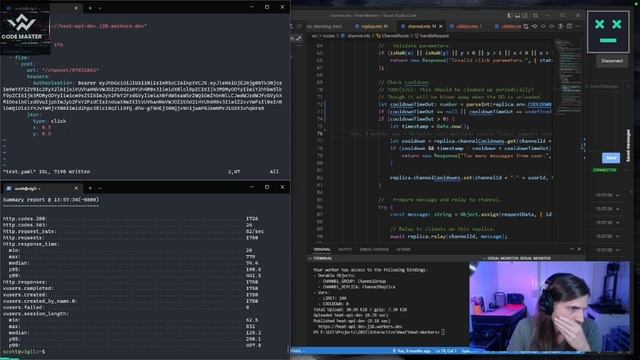Toggle primary sidebar layout icon in title bar
Viewport: 640px width, 360px height.
(510, 16)
